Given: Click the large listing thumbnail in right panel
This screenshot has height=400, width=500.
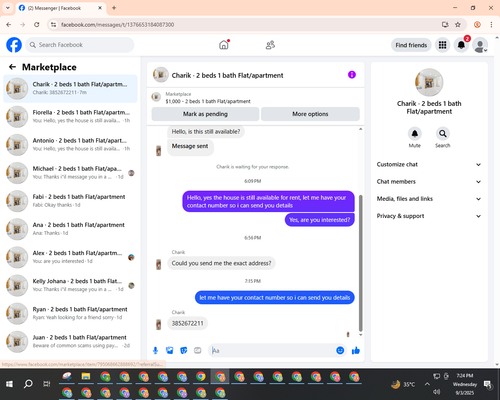Looking at the screenshot, I should click(429, 82).
